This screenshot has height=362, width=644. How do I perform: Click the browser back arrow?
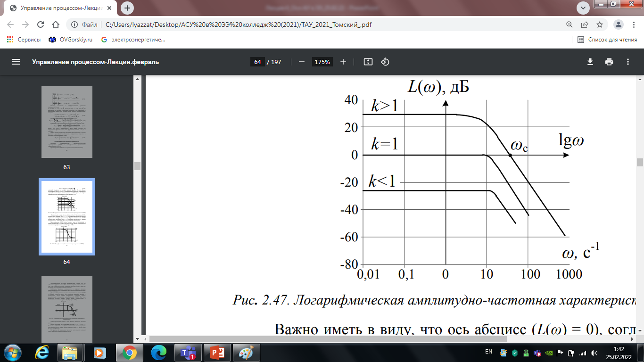point(10,25)
